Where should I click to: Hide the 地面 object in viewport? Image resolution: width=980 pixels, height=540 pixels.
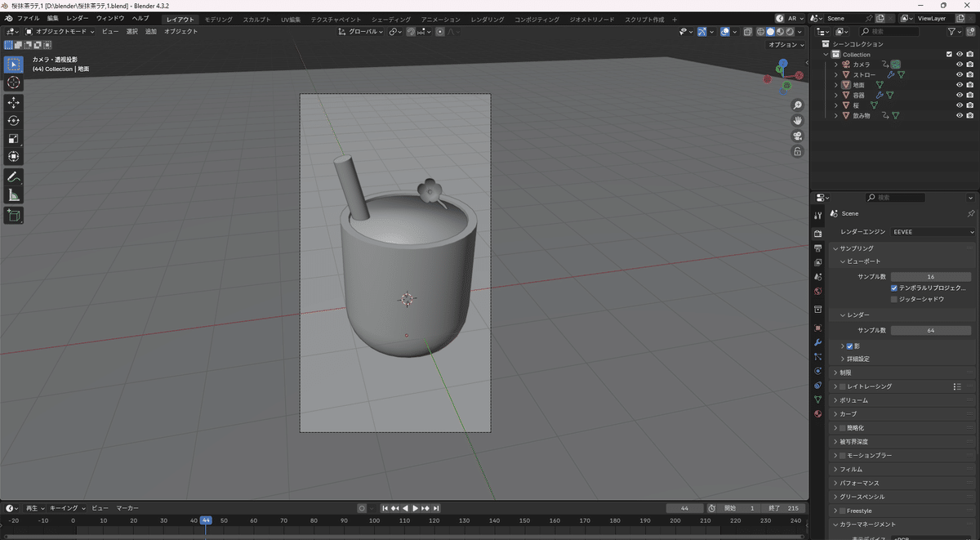point(960,85)
